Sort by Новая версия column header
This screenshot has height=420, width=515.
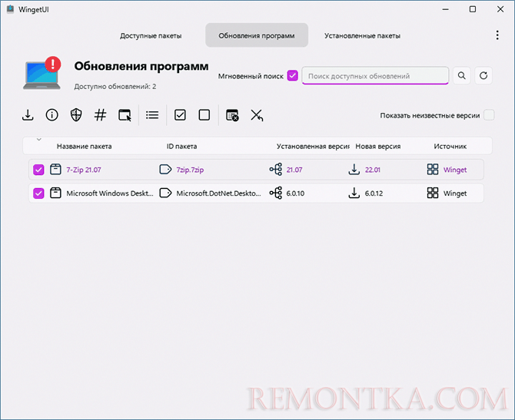coord(378,147)
